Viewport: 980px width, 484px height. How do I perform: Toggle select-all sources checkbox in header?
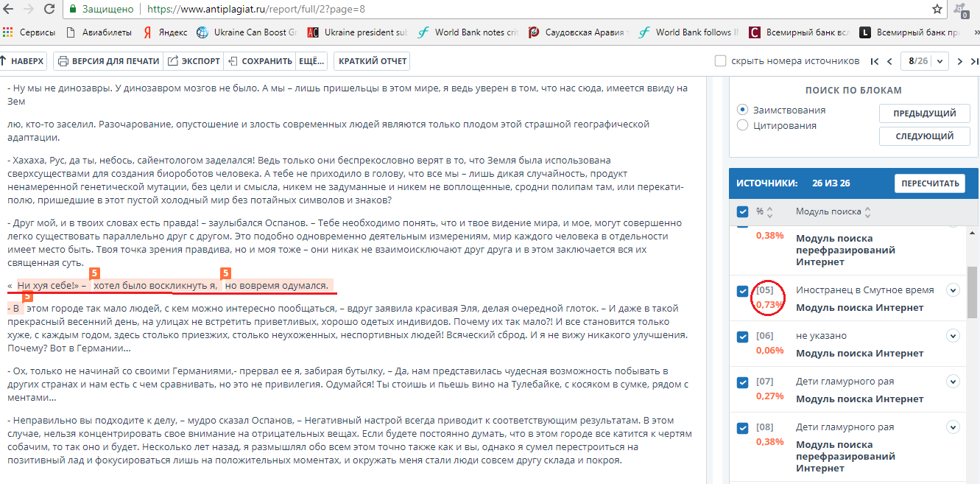tap(743, 212)
